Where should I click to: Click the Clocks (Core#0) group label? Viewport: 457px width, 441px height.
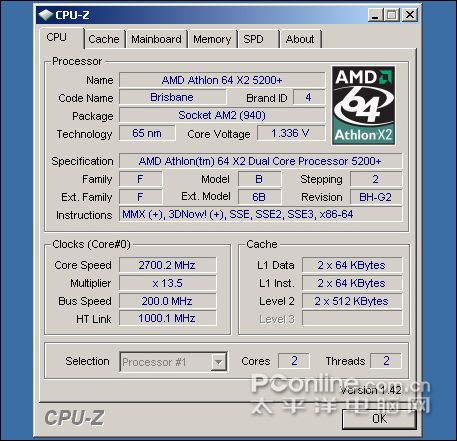92,244
